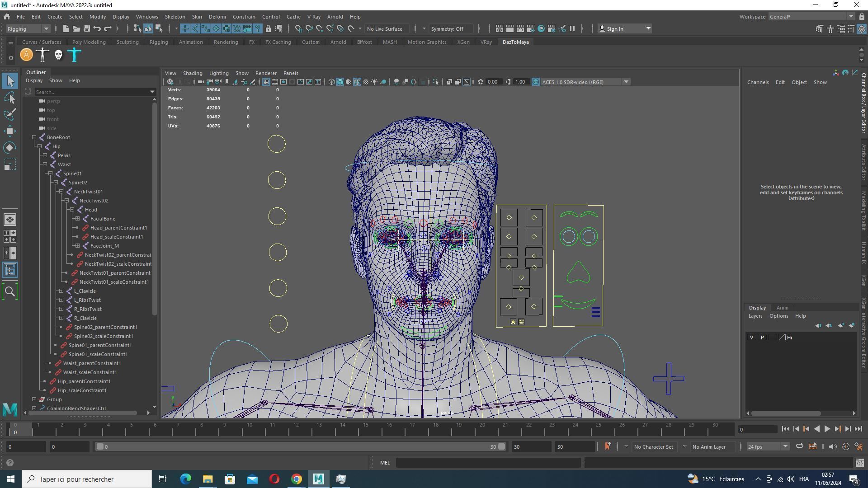
Task: Open the Rigging menu set dropdown
Action: click(x=28, y=29)
